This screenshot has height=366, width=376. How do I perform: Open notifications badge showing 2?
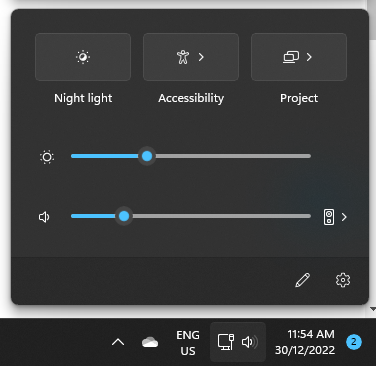tap(354, 342)
